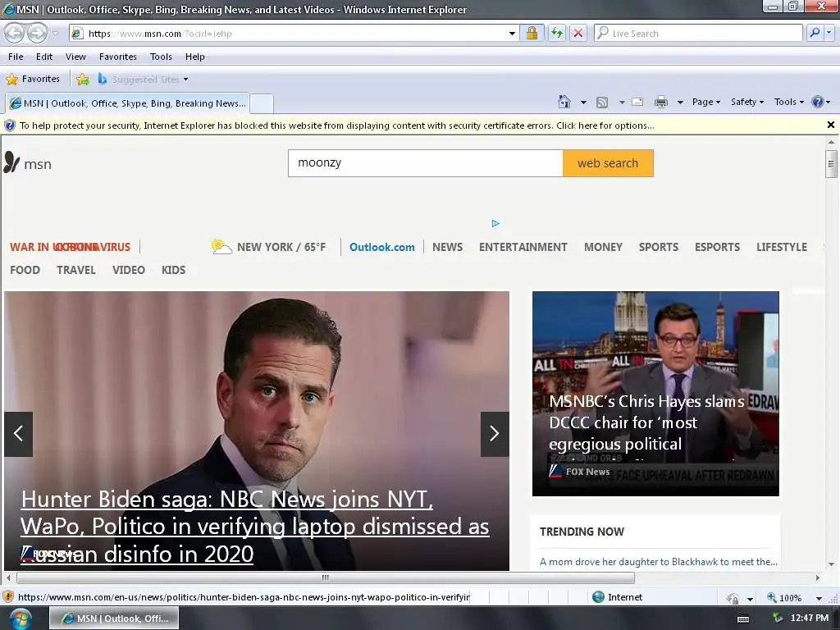The image size is (840, 630).
Task: Open the LIFESTYLE navigation link
Action: tap(782, 247)
